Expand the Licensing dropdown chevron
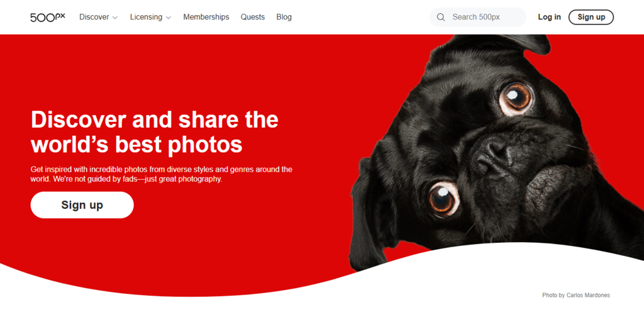The height and width of the screenshot is (312, 644). (x=169, y=18)
